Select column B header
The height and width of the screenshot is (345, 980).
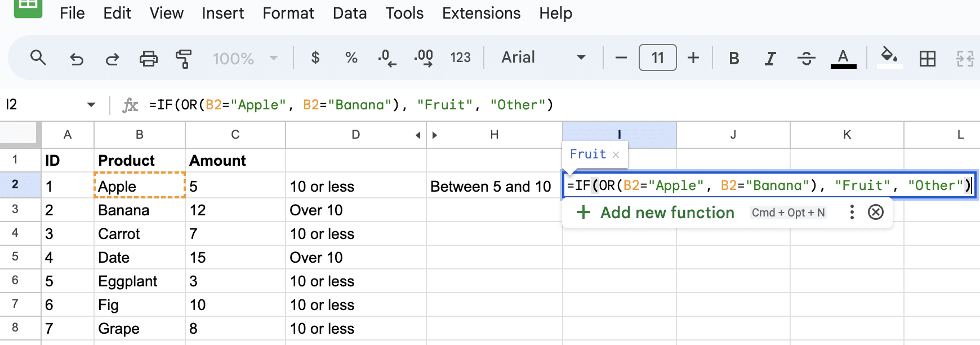[140, 135]
